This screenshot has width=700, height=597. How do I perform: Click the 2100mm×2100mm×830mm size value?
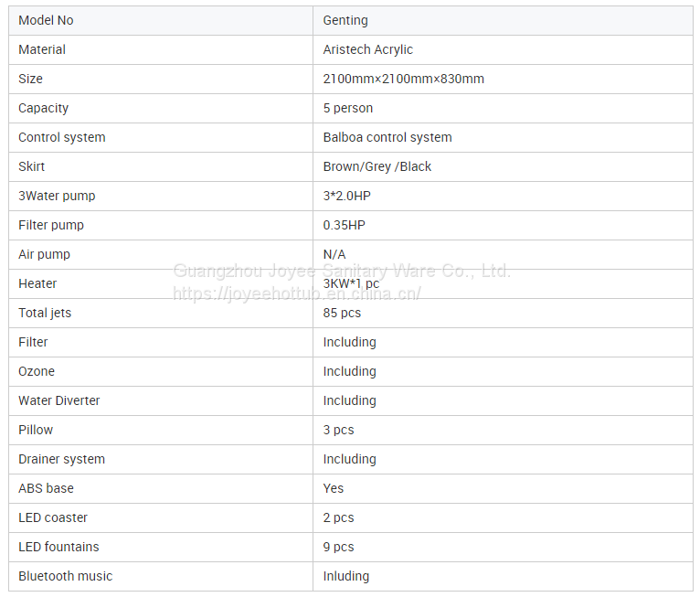(x=403, y=79)
